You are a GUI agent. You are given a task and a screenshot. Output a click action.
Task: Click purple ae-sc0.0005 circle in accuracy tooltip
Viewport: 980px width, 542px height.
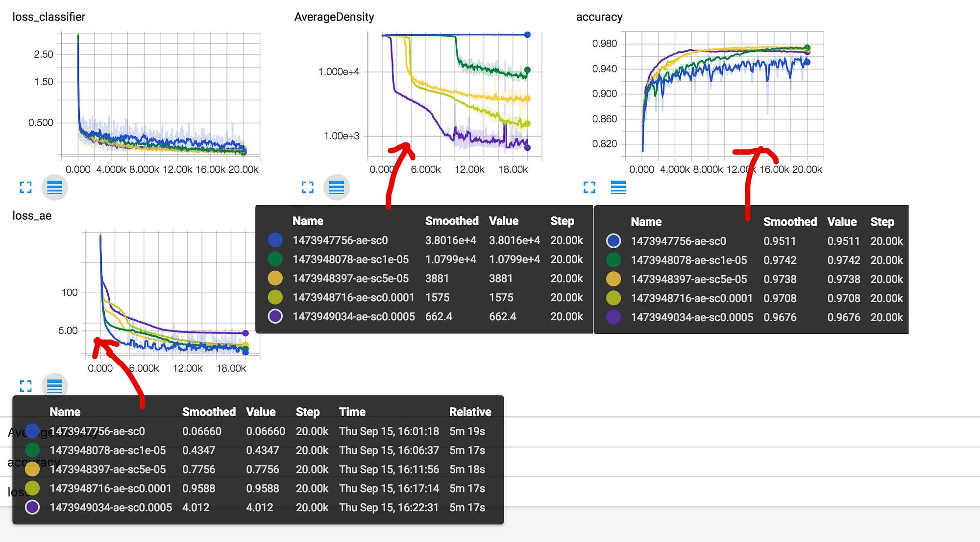[613, 317]
